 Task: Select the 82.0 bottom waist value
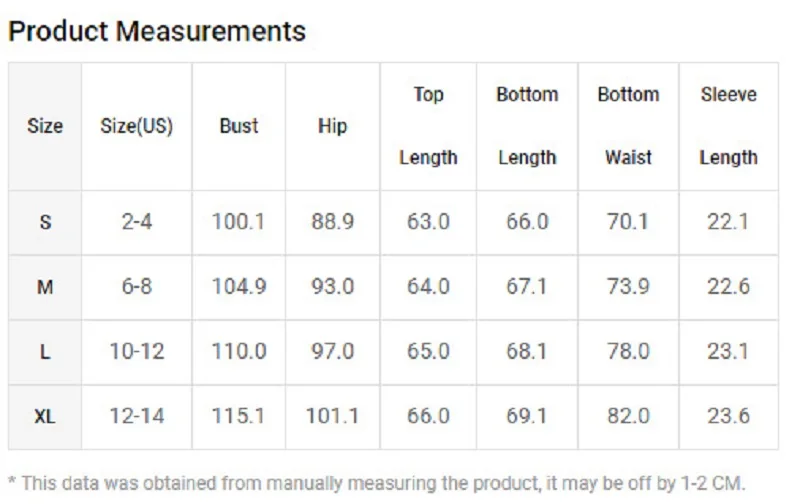pos(628,416)
